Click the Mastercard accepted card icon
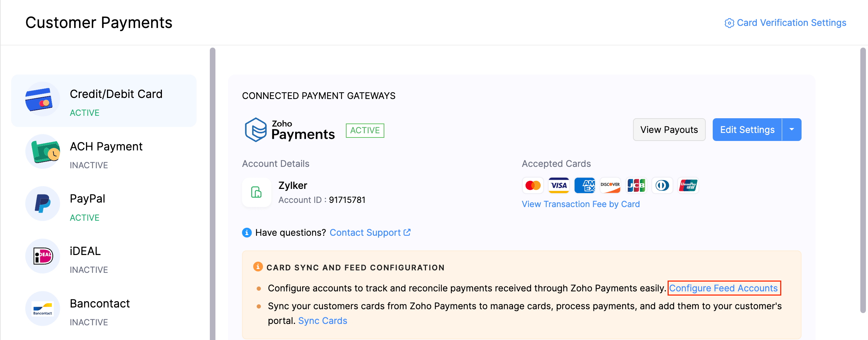Image resolution: width=868 pixels, height=340 pixels. (533, 185)
